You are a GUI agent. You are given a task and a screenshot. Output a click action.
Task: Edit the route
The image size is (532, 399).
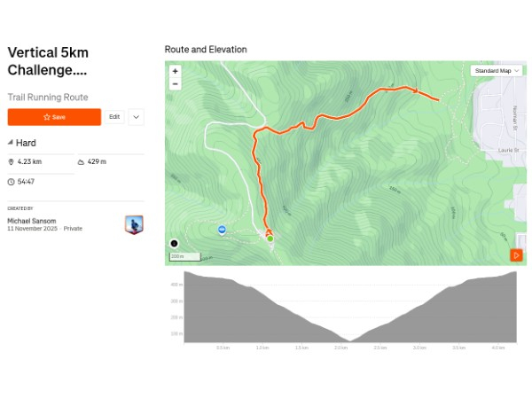[114, 117]
